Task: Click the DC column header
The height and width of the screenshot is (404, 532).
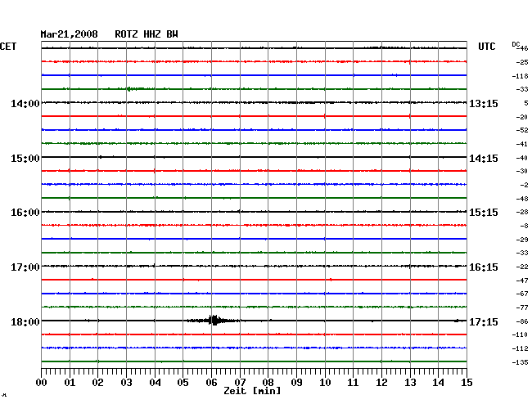Action: (x=516, y=44)
